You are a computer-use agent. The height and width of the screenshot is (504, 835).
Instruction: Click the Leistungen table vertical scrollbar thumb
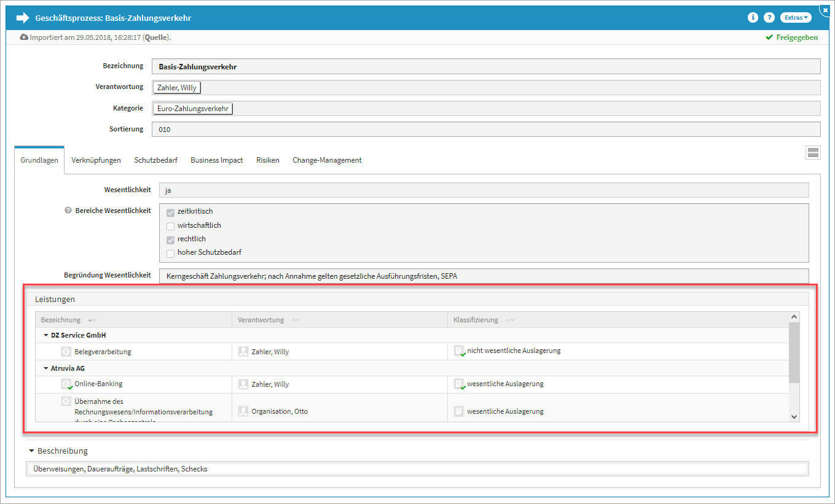pyautogui.click(x=794, y=352)
